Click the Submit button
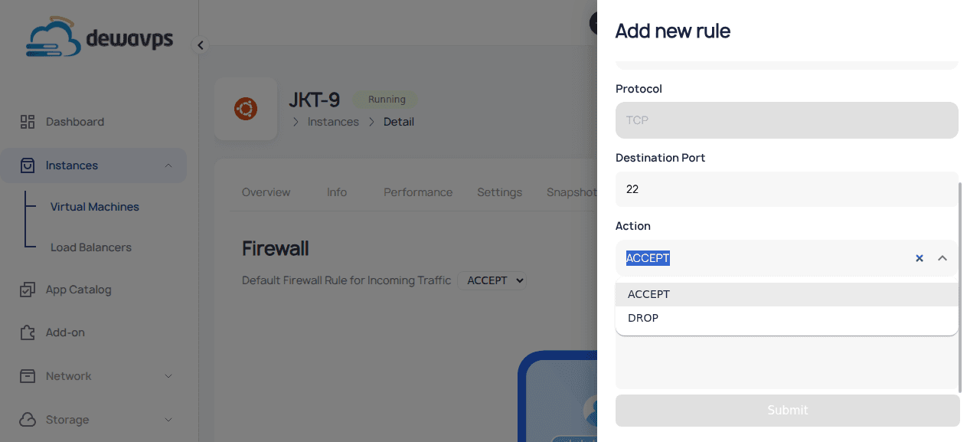The height and width of the screenshot is (442, 980). pos(787,411)
